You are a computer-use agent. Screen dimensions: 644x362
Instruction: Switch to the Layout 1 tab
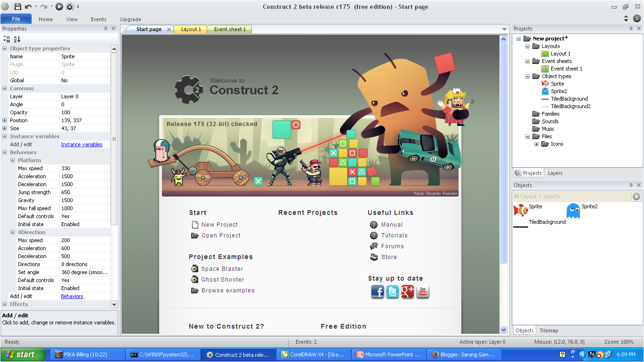pyautogui.click(x=190, y=29)
